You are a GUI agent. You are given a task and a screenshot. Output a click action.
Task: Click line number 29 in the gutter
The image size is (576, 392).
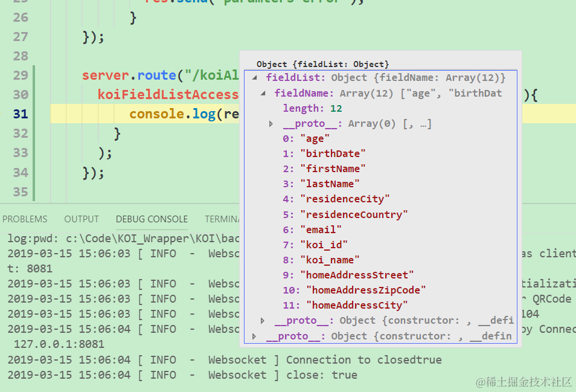pyautogui.click(x=21, y=76)
